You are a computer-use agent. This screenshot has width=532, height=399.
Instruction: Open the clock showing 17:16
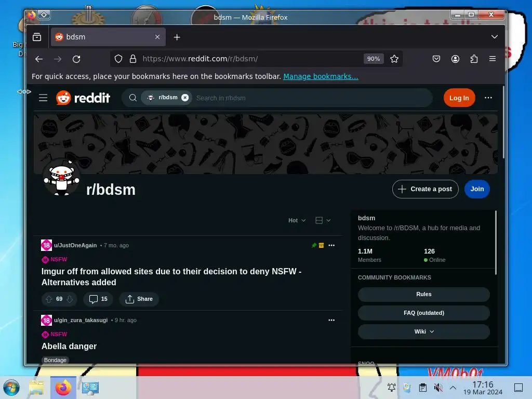point(483,388)
